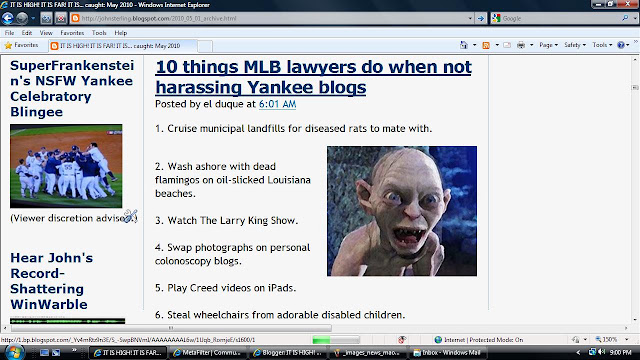Select the address bar URL field
The height and width of the screenshot is (360, 640).
(x=272, y=18)
